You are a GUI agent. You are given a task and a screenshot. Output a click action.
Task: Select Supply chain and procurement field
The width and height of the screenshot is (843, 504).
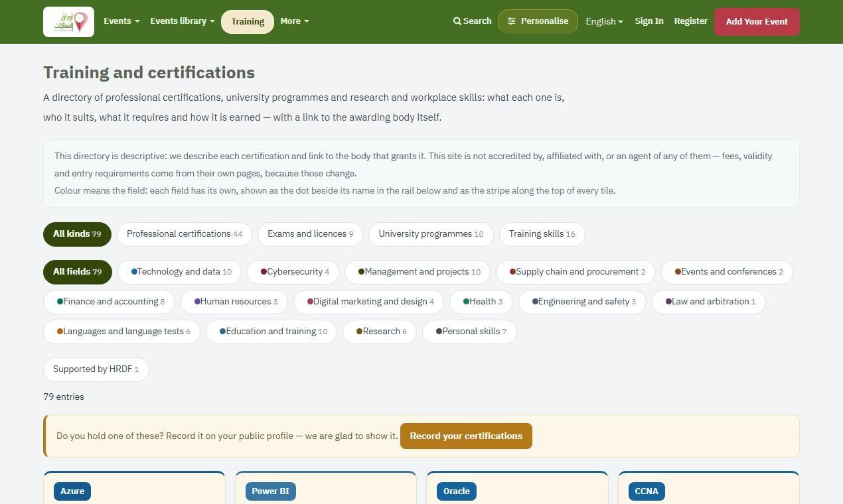tap(575, 272)
